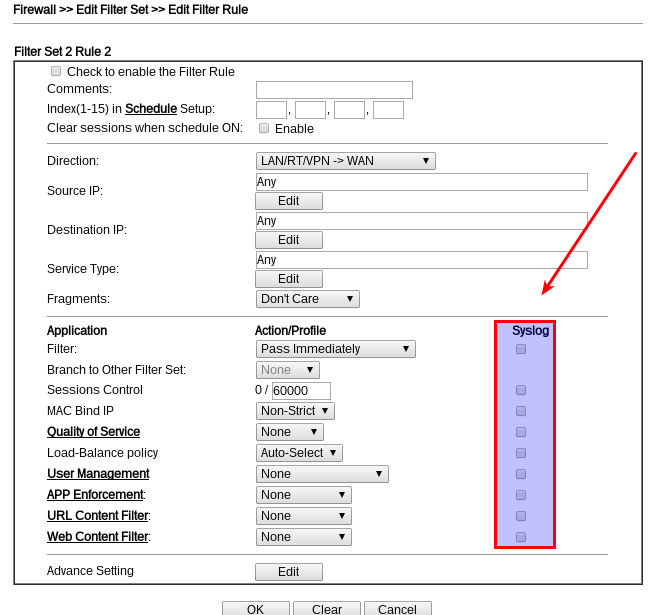Expand the Fragments Don't Care dropdown
Image resolution: width=650 pixels, height=615 pixels.
pos(307,299)
